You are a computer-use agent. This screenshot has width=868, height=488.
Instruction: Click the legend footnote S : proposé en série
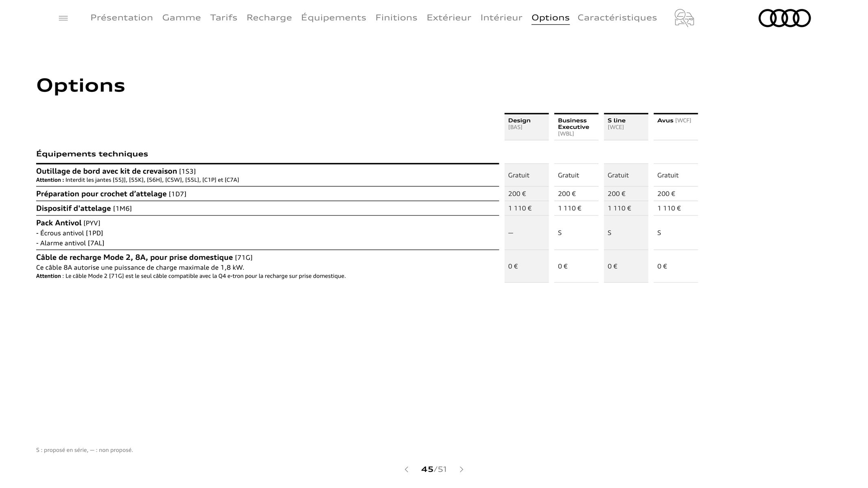85,450
